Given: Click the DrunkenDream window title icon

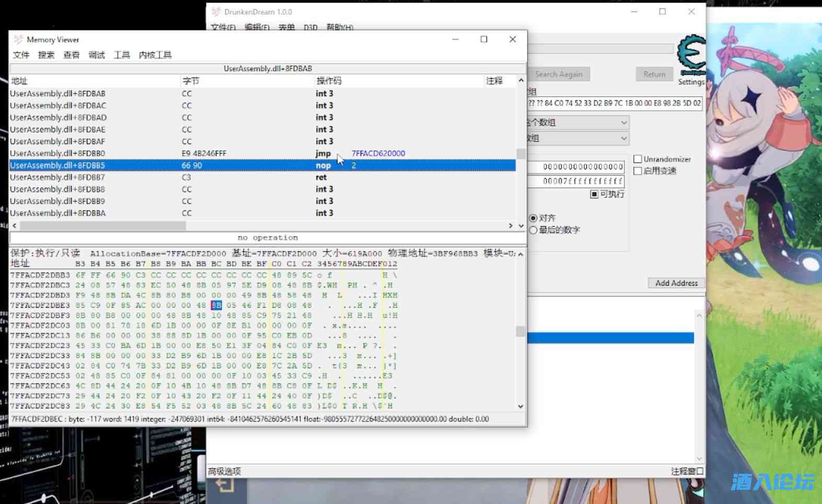Looking at the screenshot, I should coord(215,11).
